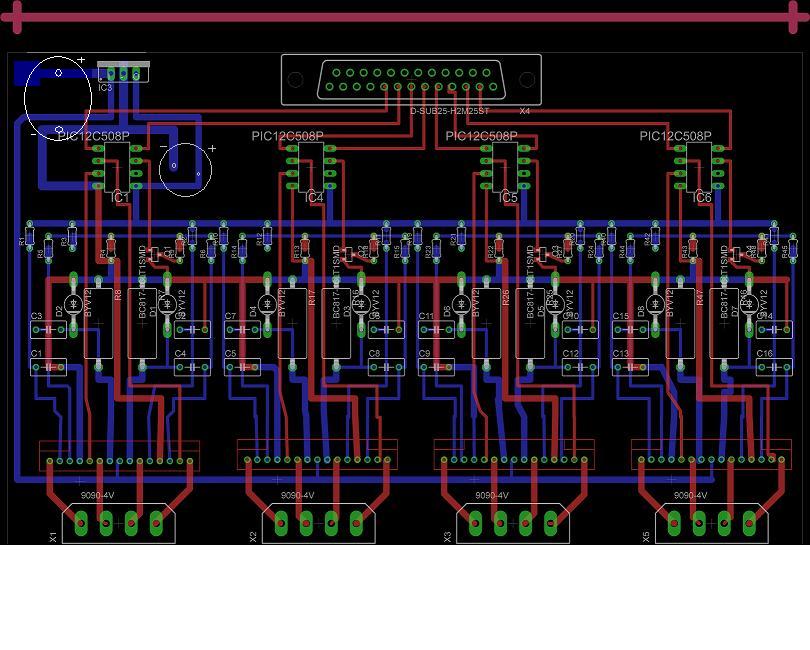
Task: Click the C16 capacitor label
Action: (x=765, y=354)
